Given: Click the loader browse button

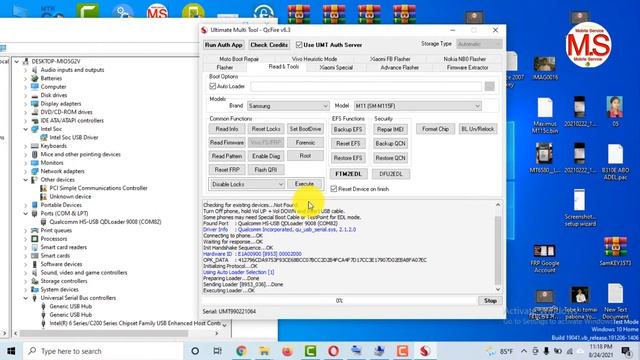Looking at the screenshot, I should click(490, 86).
